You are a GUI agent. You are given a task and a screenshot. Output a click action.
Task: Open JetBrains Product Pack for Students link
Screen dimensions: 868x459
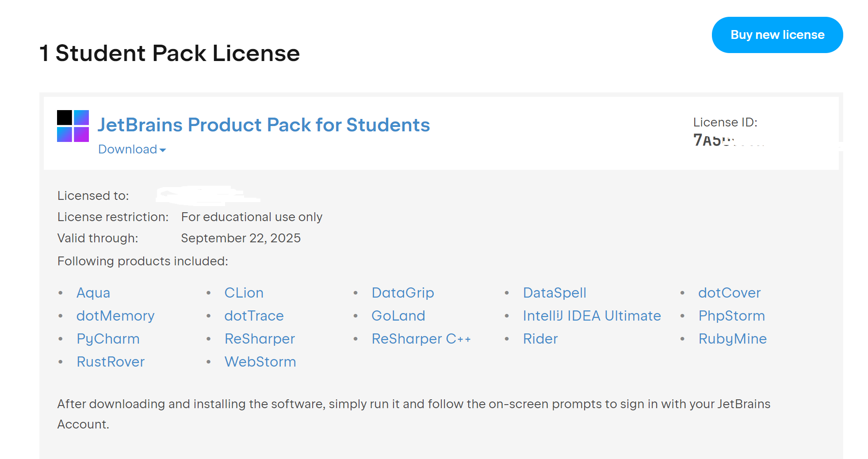264,125
